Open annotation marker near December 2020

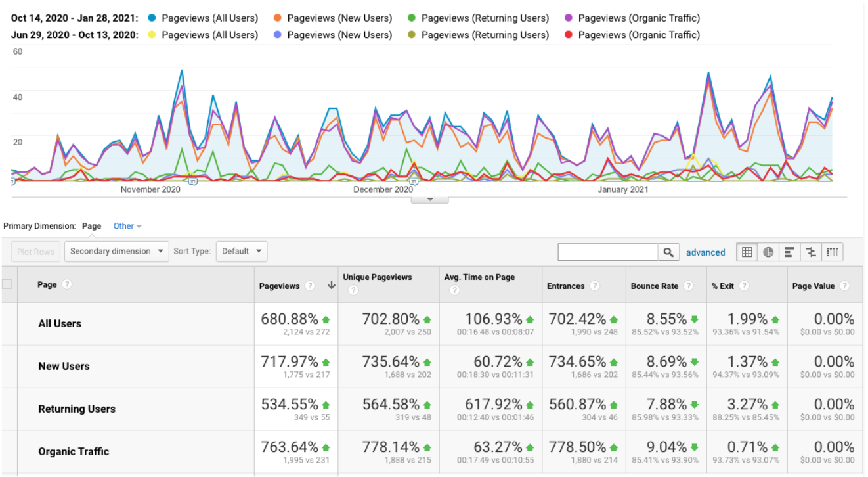click(414, 182)
